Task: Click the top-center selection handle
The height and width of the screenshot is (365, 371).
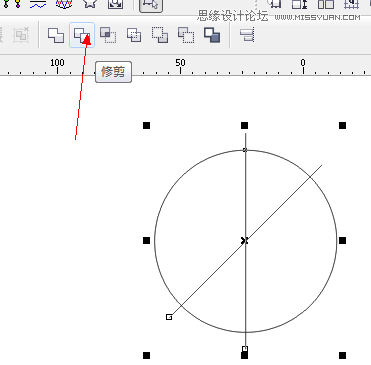Action: point(244,125)
